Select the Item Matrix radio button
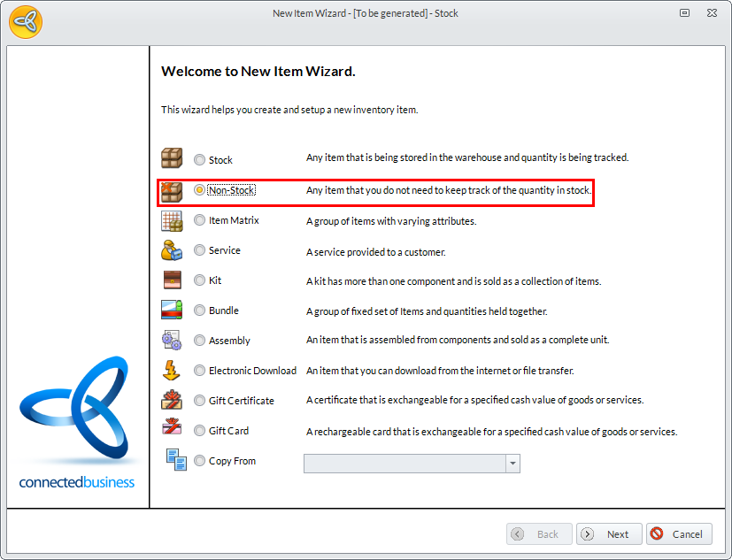The height and width of the screenshot is (560, 732). [x=199, y=219]
